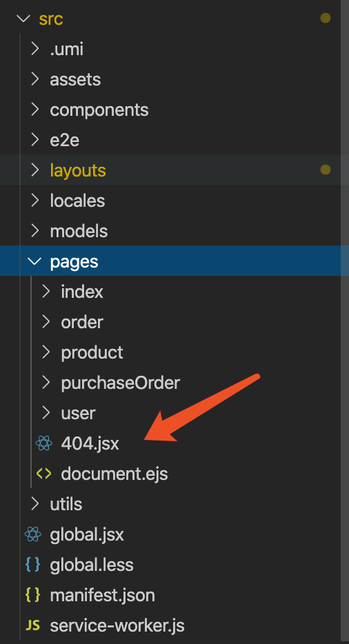Image resolution: width=349 pixels, height=644 pixels.
Task: Click the braces icon of global.less
Action: (x=33, y=565)
